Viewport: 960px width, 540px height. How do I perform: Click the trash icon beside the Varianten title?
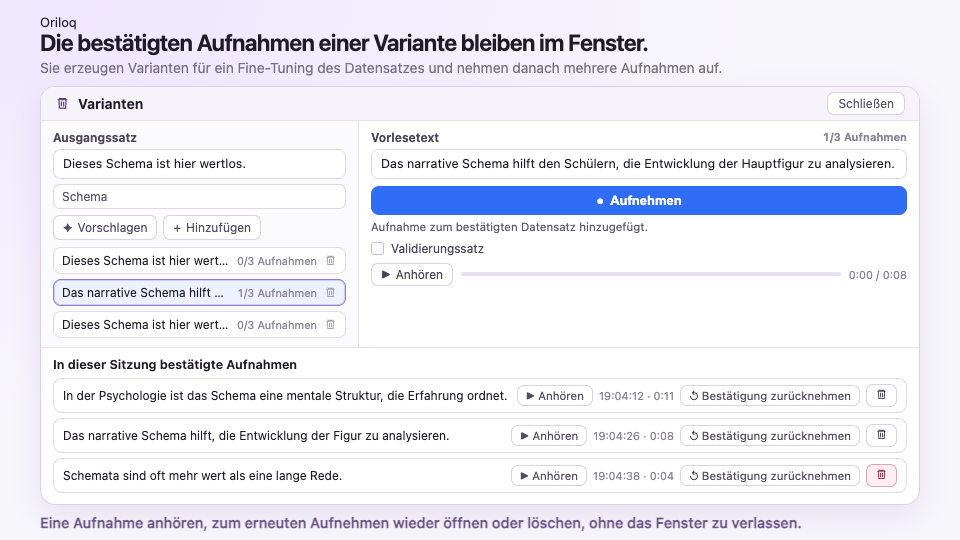(x=62, y=103)
